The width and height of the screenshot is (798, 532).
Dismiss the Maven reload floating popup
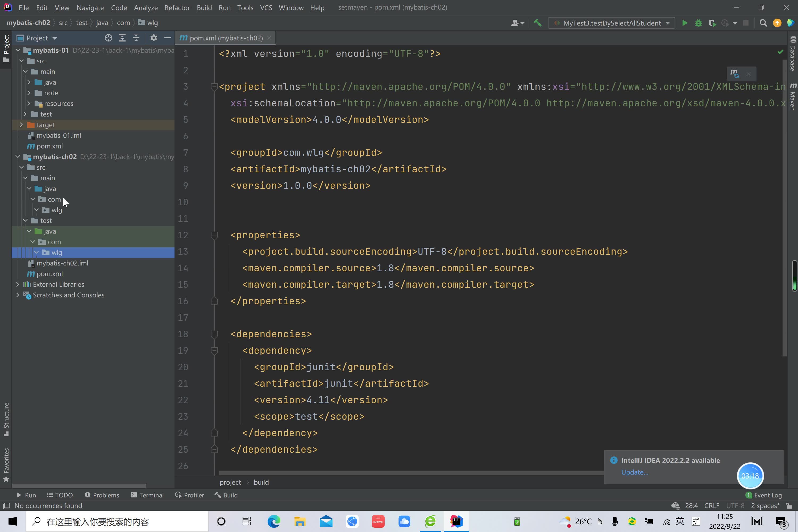pos(749,74)
